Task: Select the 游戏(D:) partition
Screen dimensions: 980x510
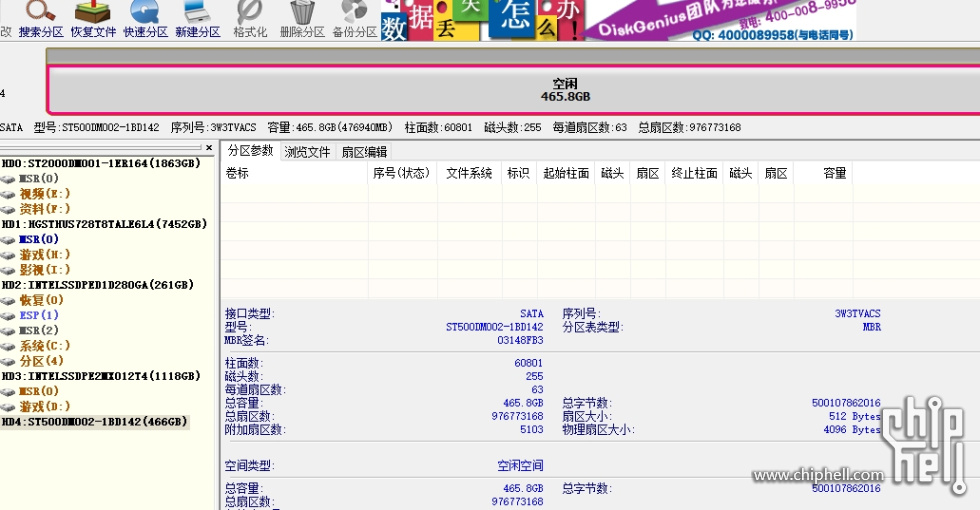Action: 44,406
